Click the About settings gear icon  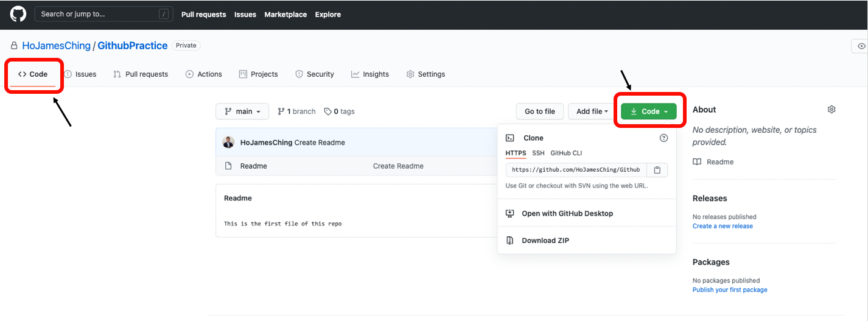pos(831,110)
